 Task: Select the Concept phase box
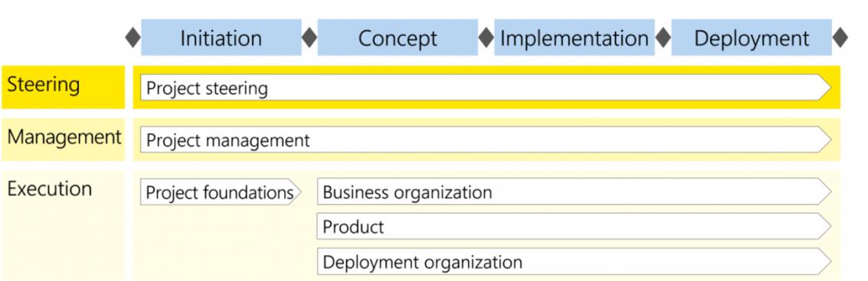398,38
